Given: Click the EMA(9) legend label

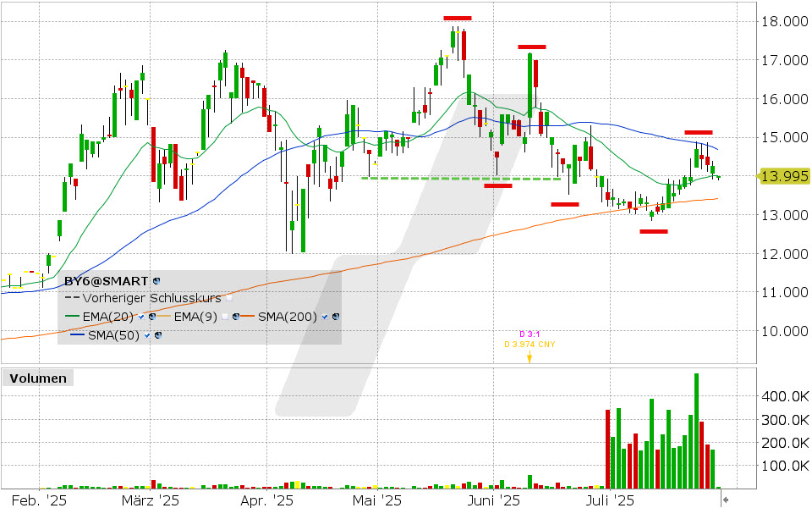Looking at the screenshot, I should coord(195,316).
